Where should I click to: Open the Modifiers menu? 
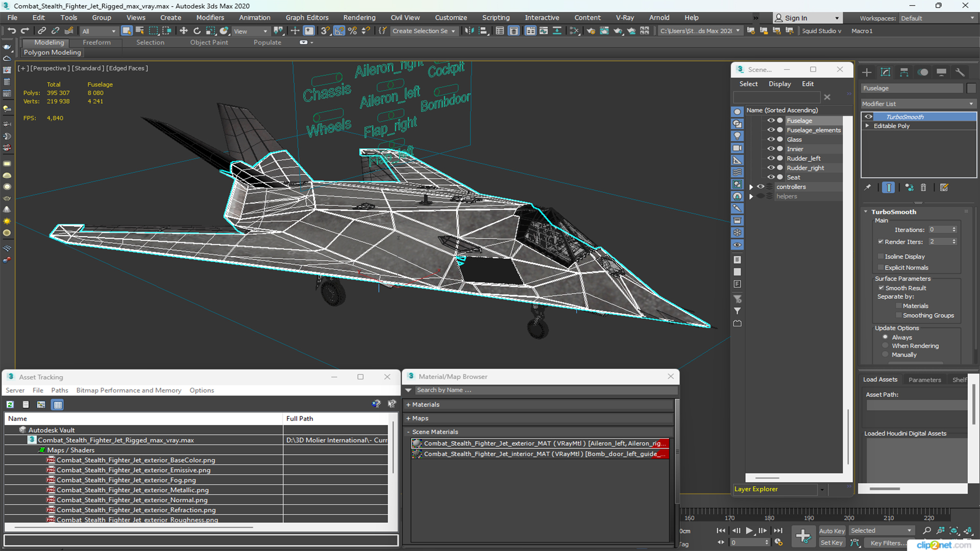(x=210, y=17)
